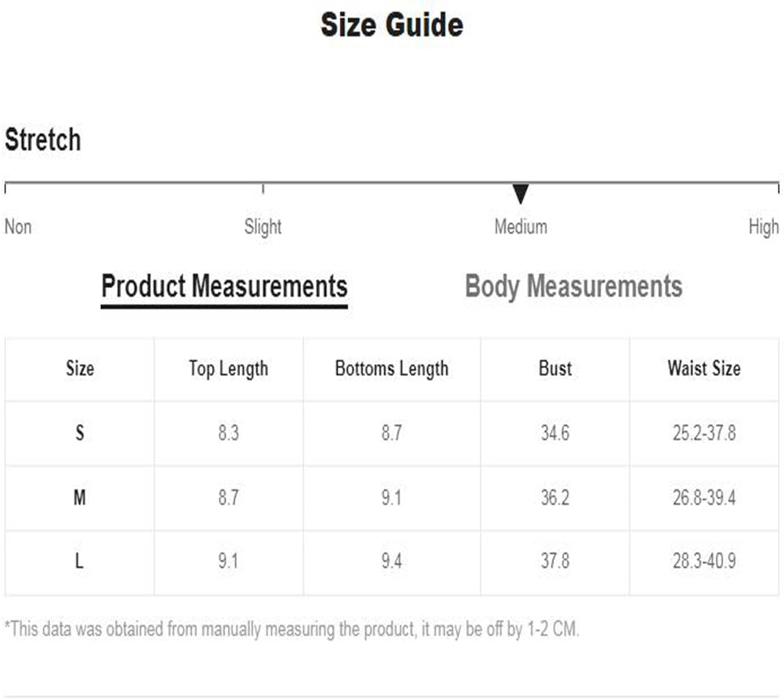Image resolution: width=784 pixels, height=699 pixels.
Task: Select the size S row label
Action: 80,433
